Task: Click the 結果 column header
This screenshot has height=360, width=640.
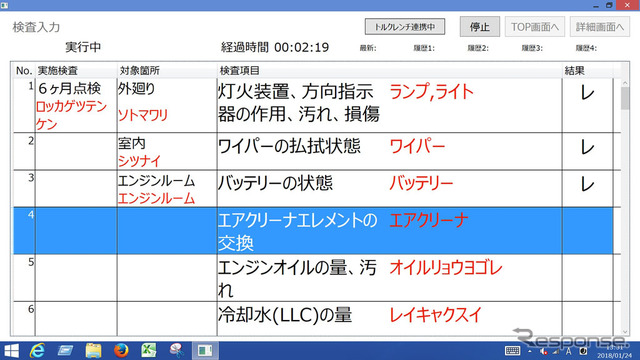Action: [588, 71]
